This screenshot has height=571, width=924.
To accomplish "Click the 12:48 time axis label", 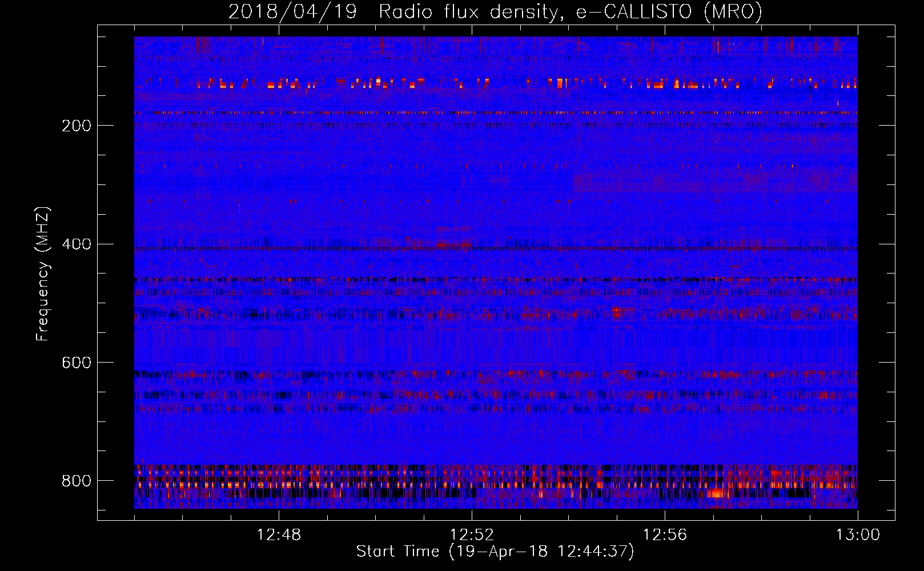I will pyautogui.click(x=279, y=535).
